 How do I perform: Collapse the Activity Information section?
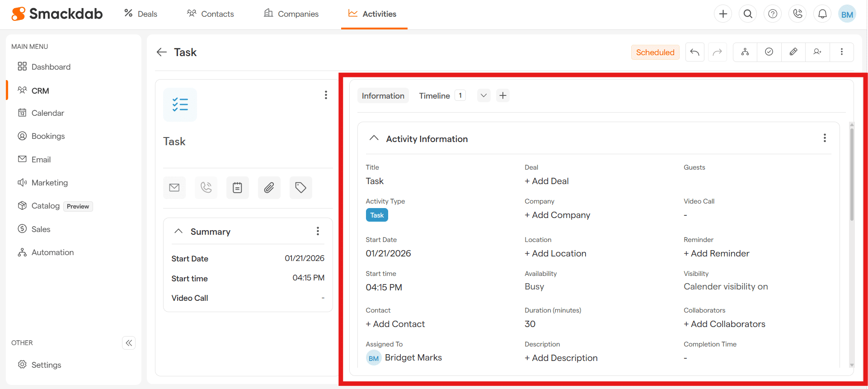(x=374, y=138)
